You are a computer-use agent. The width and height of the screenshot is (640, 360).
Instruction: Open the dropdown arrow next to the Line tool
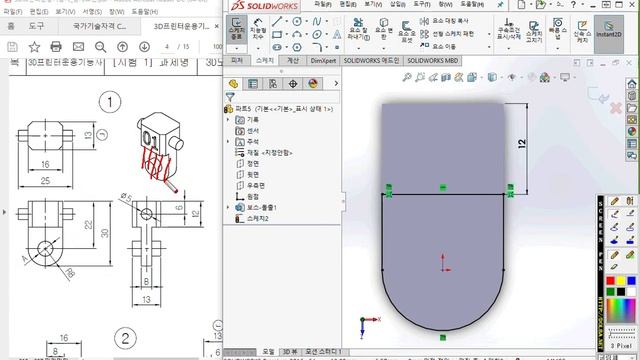point(287,22)
